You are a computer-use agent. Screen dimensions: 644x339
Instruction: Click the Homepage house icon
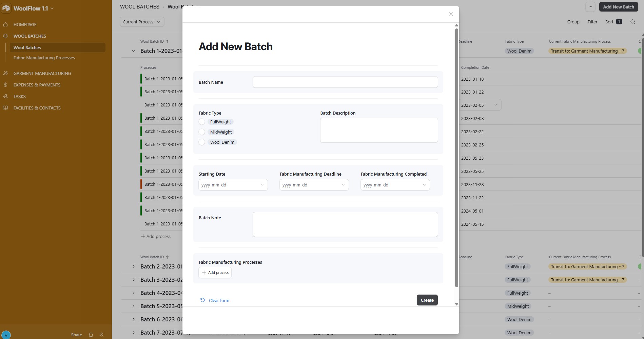5,24
